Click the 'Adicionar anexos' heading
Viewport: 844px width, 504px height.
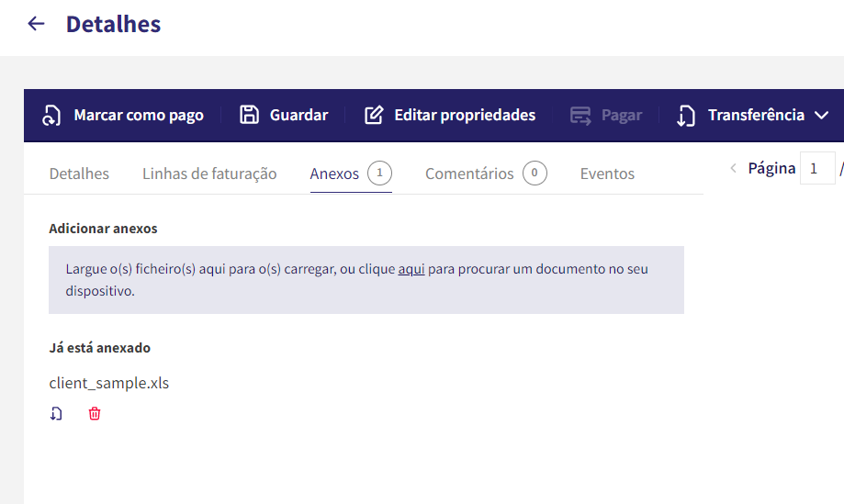(x=103, y=229)
